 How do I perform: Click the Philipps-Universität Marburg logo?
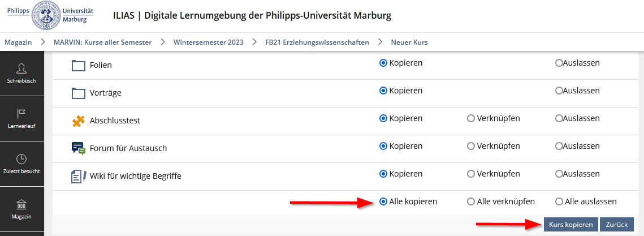tap(50, 15)
